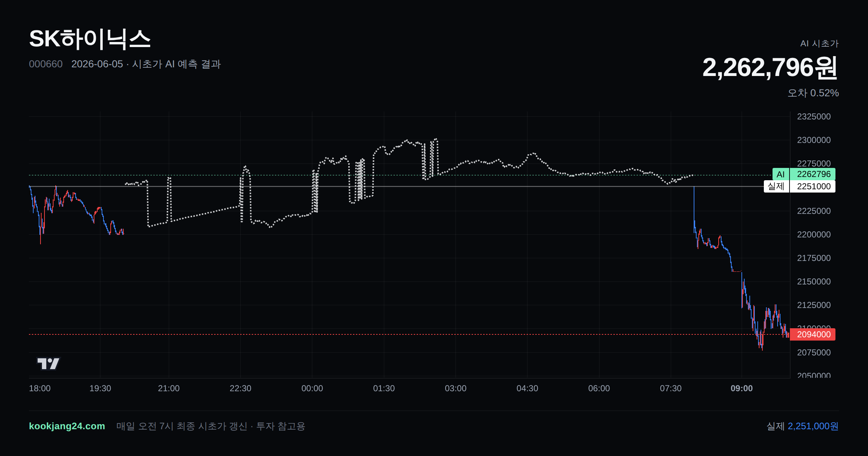
Task: Click the 19:30 time axis label
Action: click(100, 388)
